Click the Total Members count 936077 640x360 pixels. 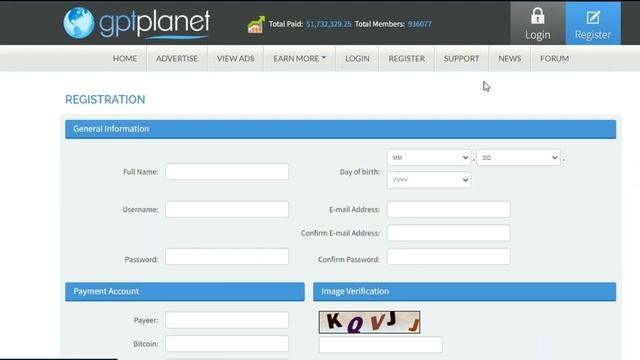pyautogui.click(x=420, y=24)
